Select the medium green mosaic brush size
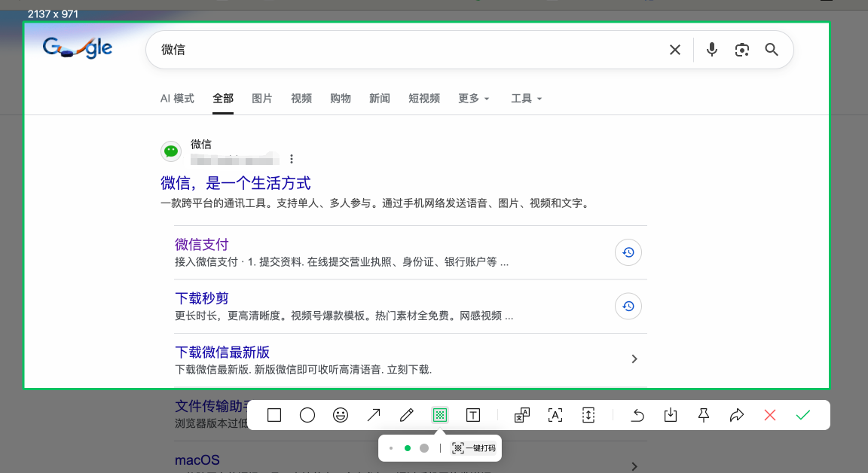 (408, 448)
